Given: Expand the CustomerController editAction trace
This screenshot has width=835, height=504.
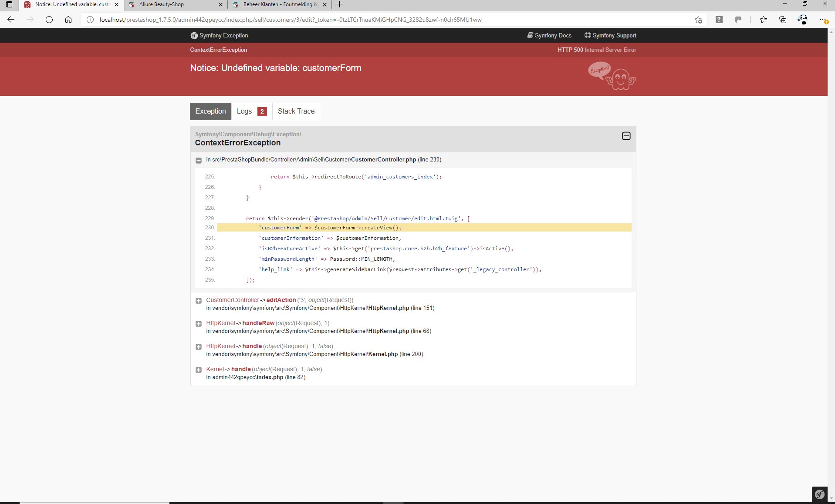Looking at the screenshot, I should (x=199, y=301).
